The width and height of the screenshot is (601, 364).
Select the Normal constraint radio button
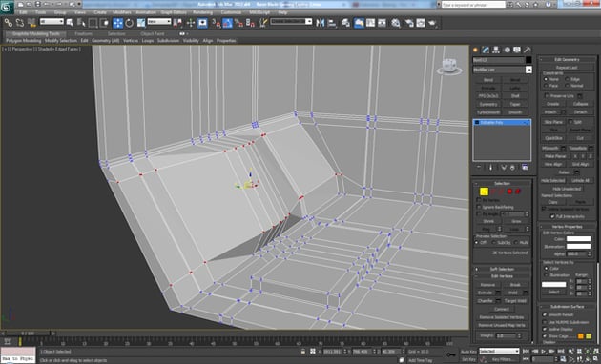pos(568,86)
